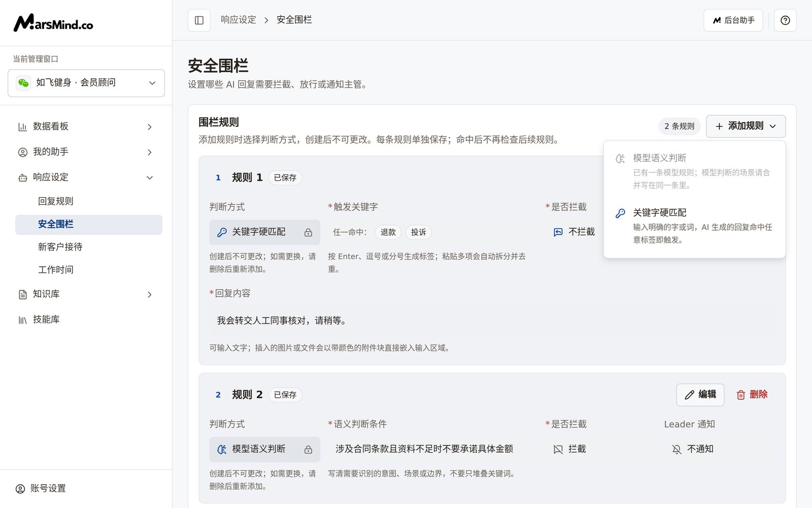Click the 拦截 status in rule 2

tap(569, 449)
